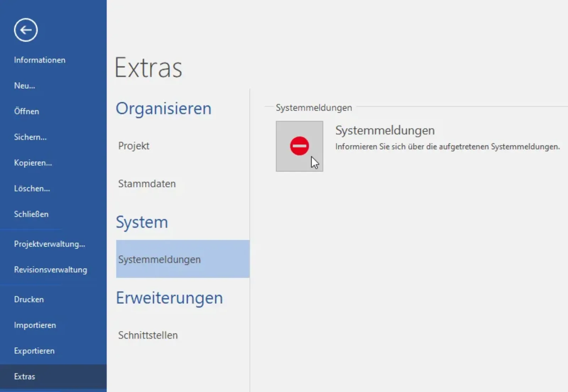
Task: Click Kopieren... in the sidebar
Action: [33, 163]
